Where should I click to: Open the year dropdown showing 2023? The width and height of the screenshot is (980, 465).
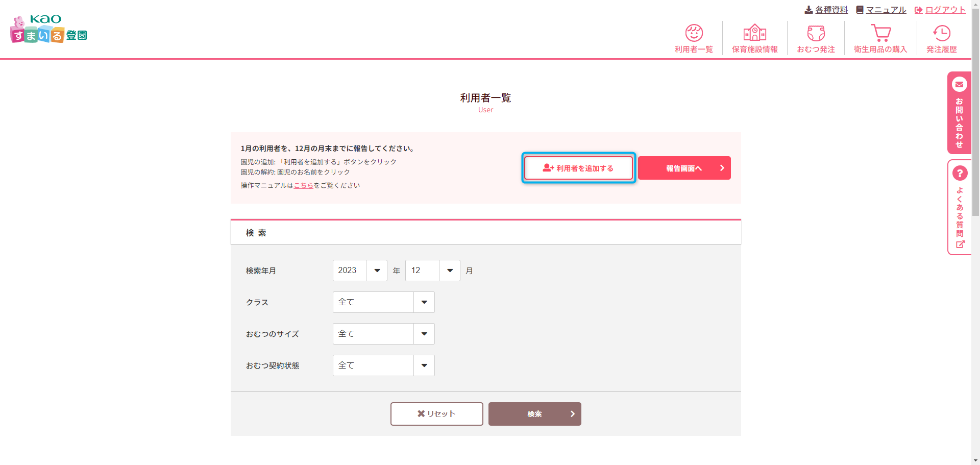point(360,271)
